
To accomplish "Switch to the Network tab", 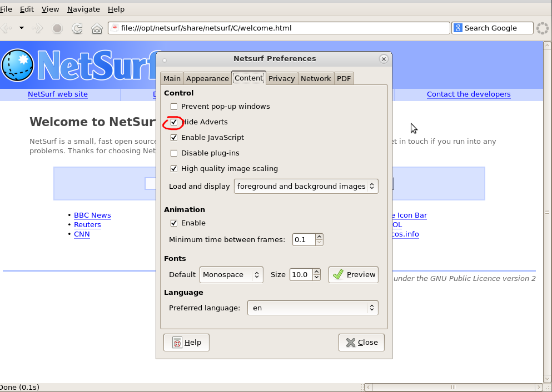I will (316, 78).
